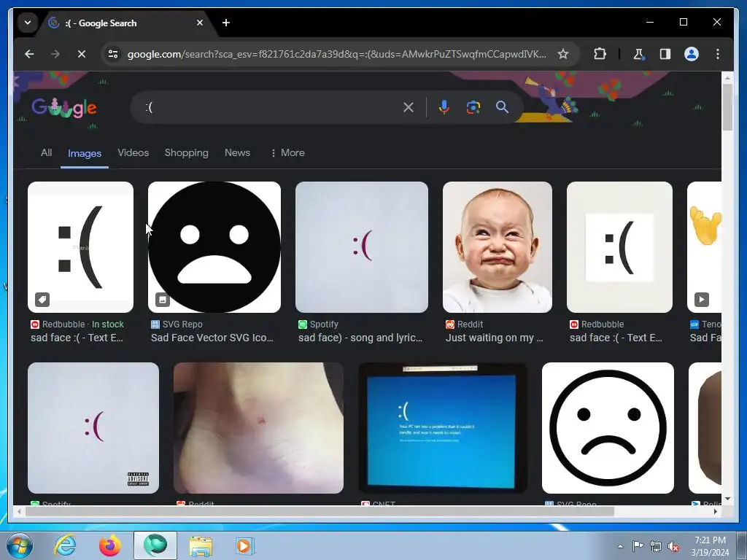Open site information icon in address bar
747x560 pixels.
113,54
